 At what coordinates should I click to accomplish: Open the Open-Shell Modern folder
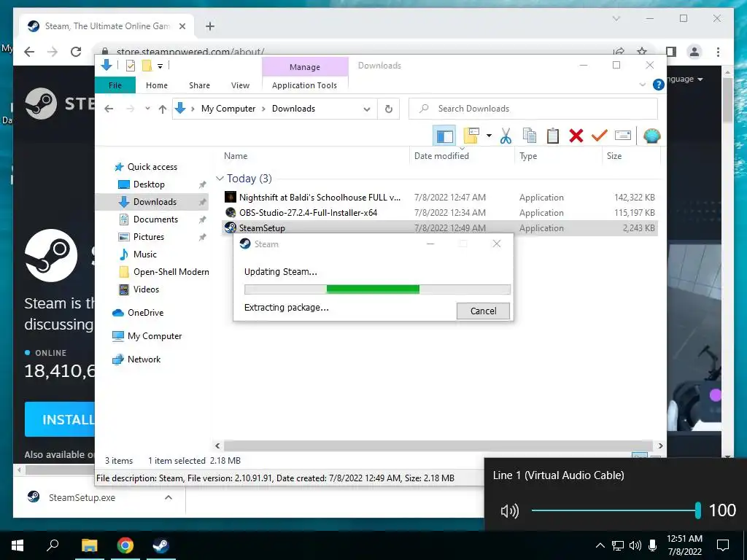click(171, 272)
